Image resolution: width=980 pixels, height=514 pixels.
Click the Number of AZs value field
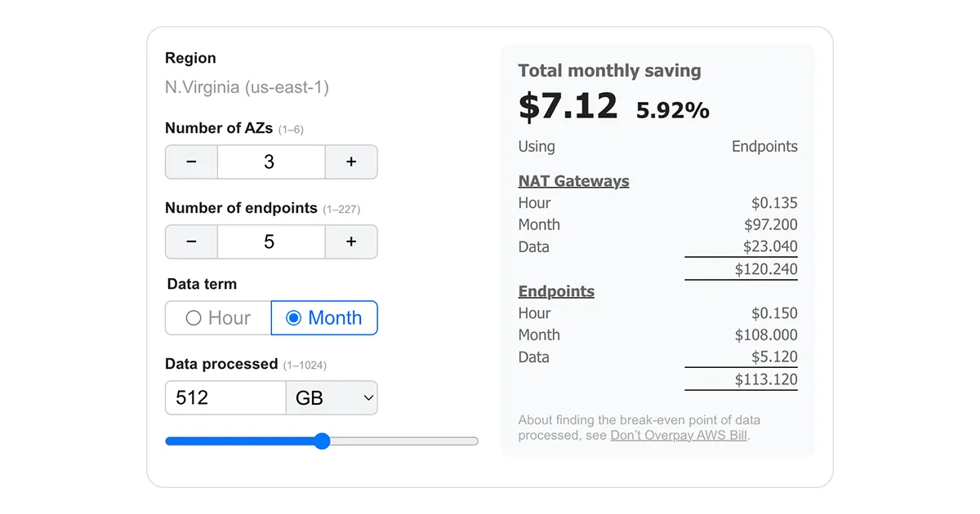(271, 162)
